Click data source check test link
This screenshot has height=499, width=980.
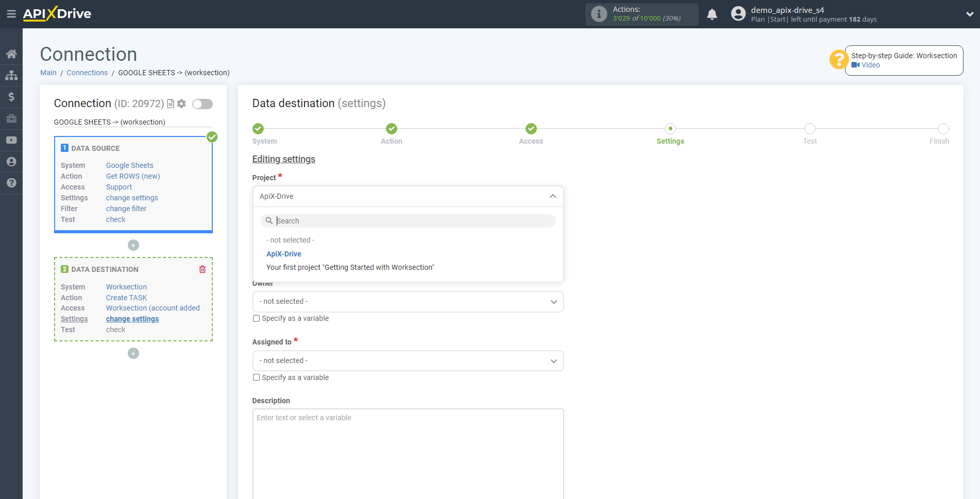[x=115, y=219]
